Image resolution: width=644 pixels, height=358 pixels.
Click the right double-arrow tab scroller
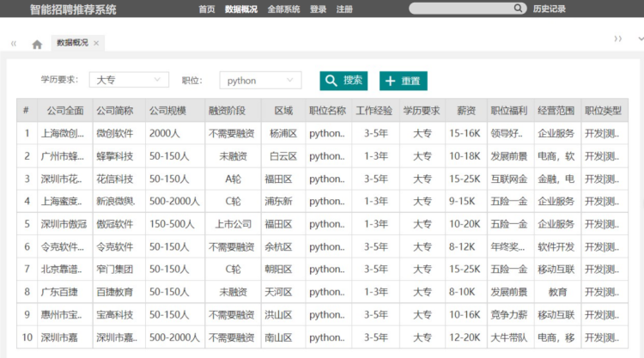tap(617, 39)
